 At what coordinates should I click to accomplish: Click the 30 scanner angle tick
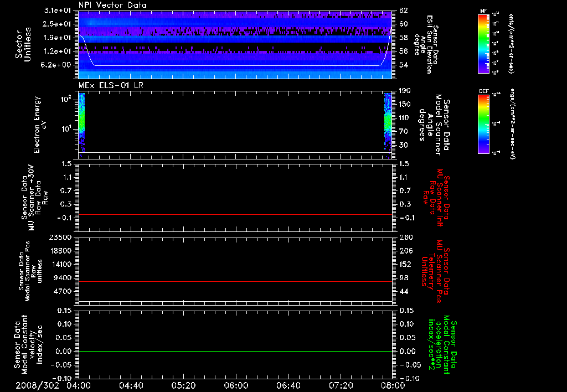coord(403,145)
